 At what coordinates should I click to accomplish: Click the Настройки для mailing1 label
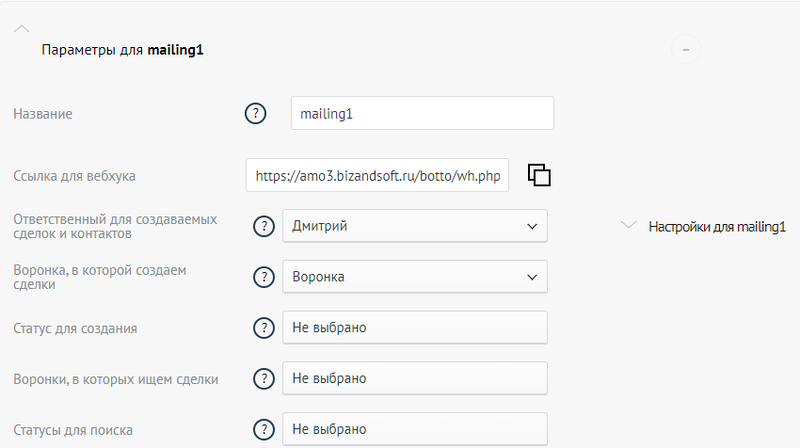point(717,227)
